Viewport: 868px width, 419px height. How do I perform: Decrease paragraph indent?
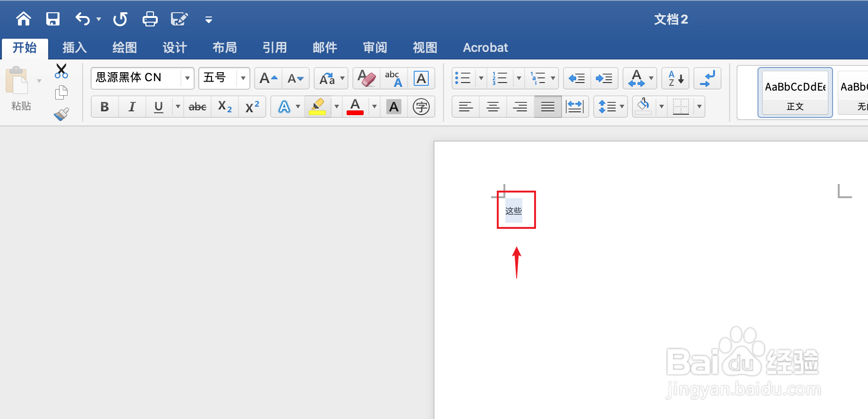[577, 78]
